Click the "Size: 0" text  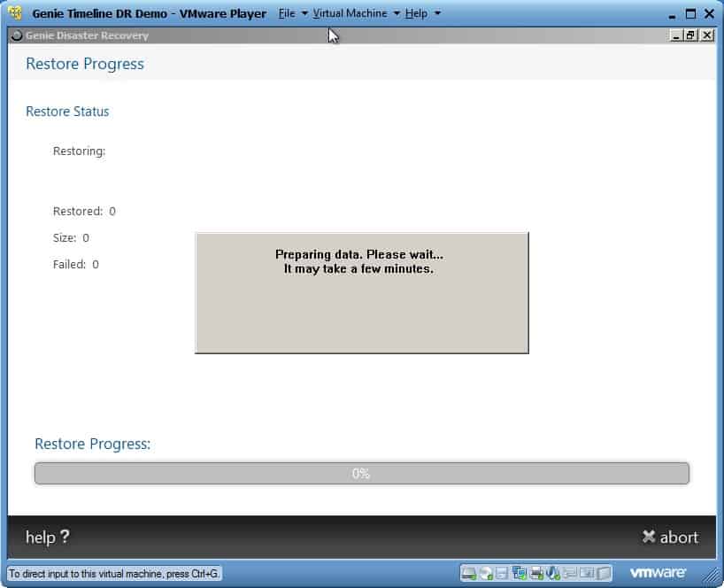pos(71,238)
